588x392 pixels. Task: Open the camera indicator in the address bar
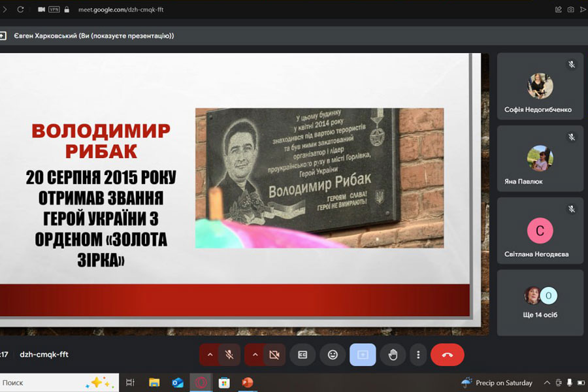(41, 9)
